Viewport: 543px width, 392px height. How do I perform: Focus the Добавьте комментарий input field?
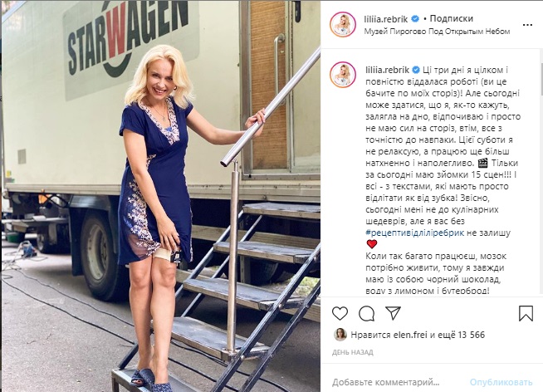(399, 382)
